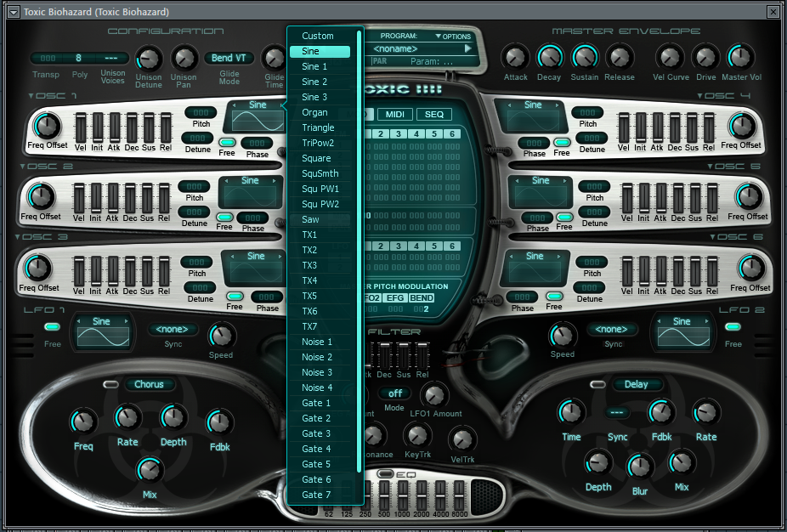Image resolution: width=787 pixels, height=532 pixels.
Task: Pick Gate 5 in the waveform list
Action: point(320,464)
